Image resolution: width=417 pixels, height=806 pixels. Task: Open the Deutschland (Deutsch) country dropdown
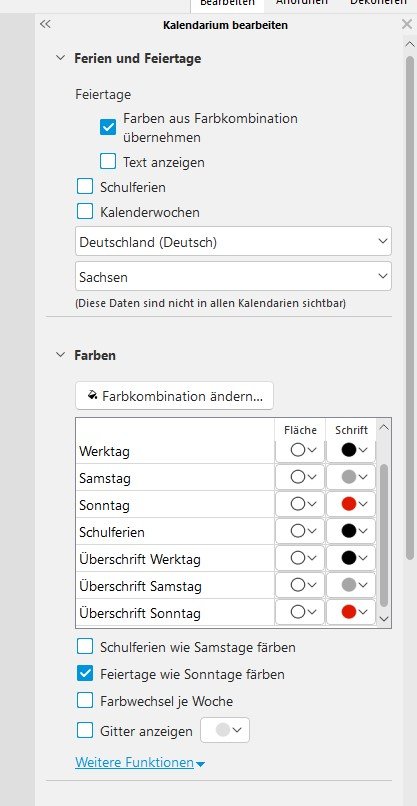233,242
